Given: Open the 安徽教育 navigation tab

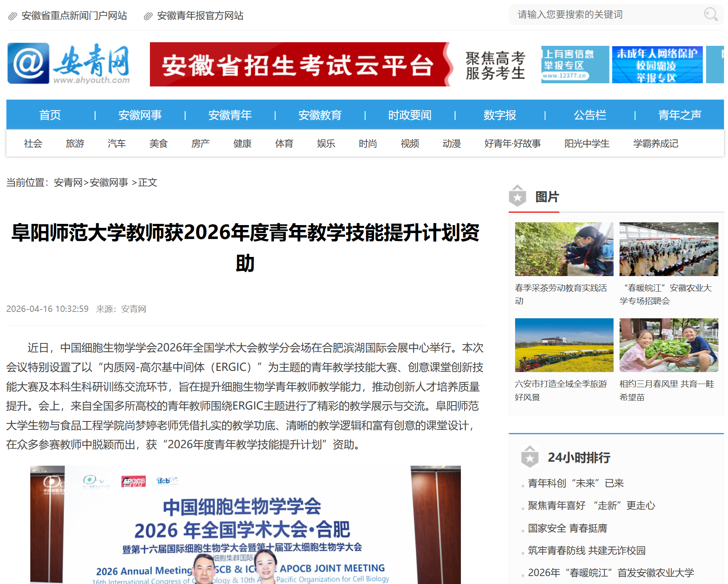Looking at the screenshot, I should (x=320, y=115).
